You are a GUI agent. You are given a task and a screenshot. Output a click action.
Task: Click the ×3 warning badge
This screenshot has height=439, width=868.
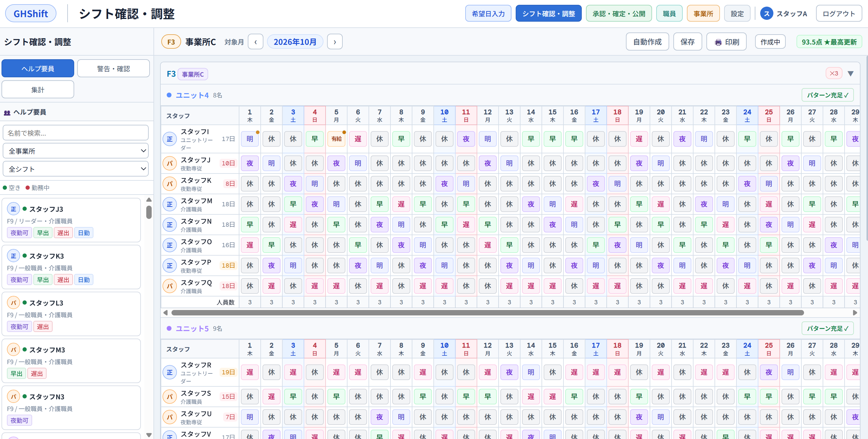tap(834, 73)
